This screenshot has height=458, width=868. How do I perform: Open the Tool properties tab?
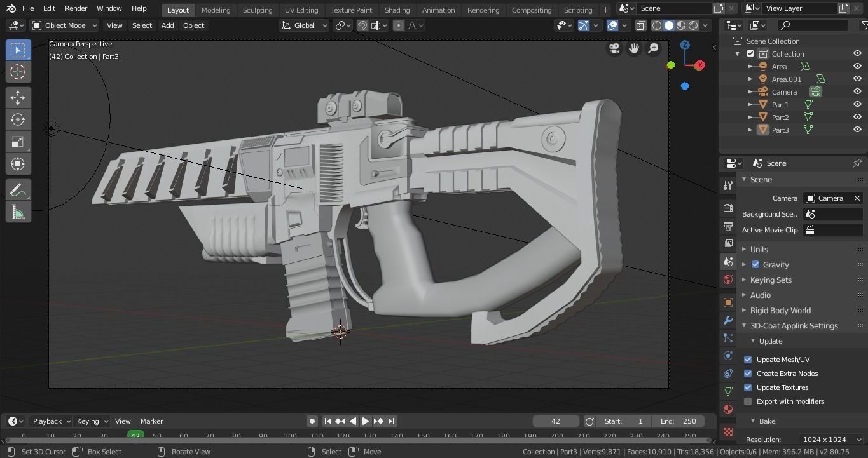coord(728,185)
